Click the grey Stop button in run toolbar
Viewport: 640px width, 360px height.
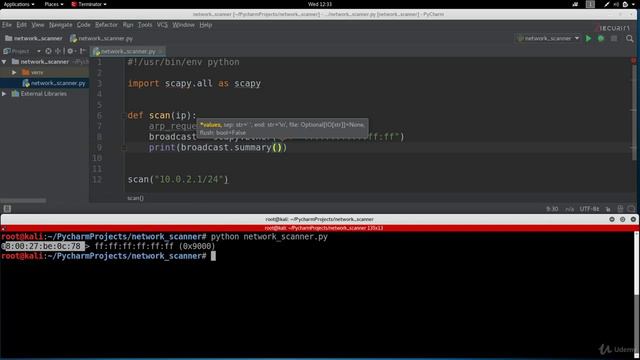(x=614, y=38)
